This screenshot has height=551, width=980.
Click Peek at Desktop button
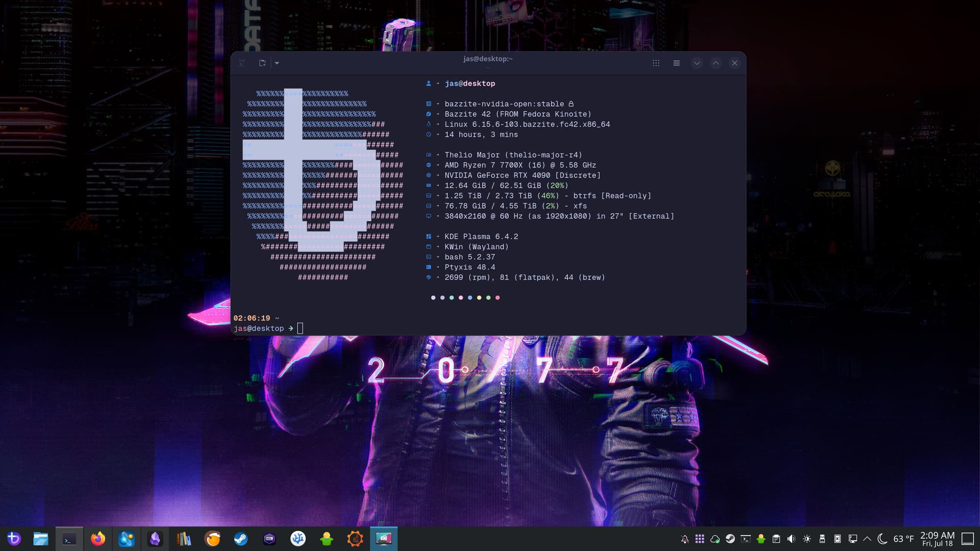pos(968,539)
